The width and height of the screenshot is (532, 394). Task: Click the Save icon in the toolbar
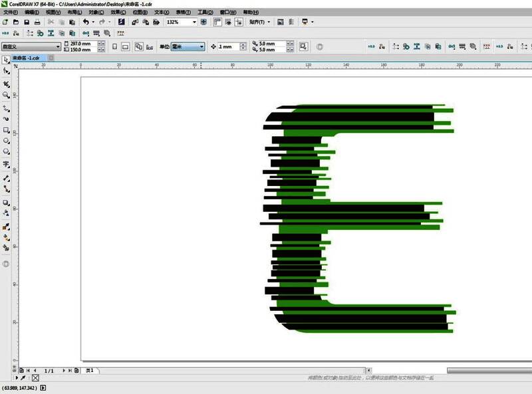[x=26, y=22]
